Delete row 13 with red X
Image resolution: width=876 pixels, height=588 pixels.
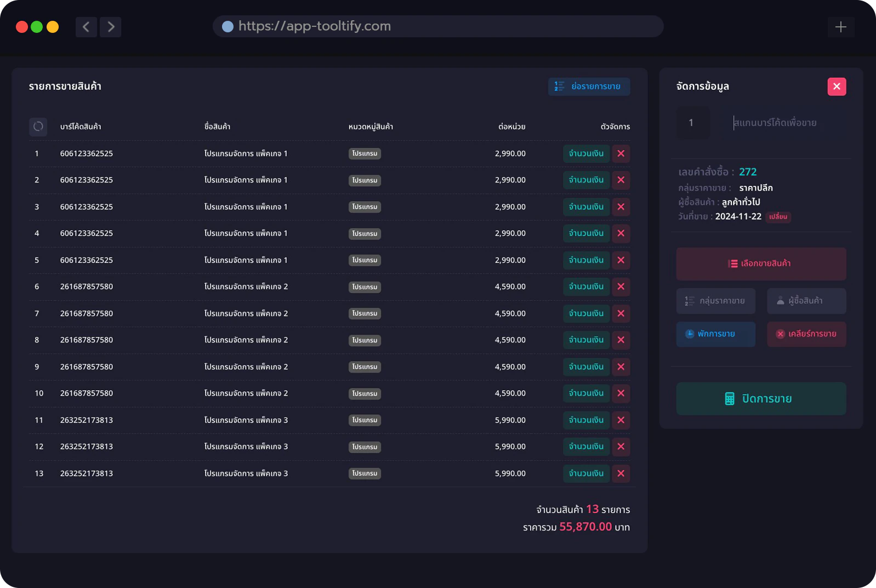tap(621, 473)
